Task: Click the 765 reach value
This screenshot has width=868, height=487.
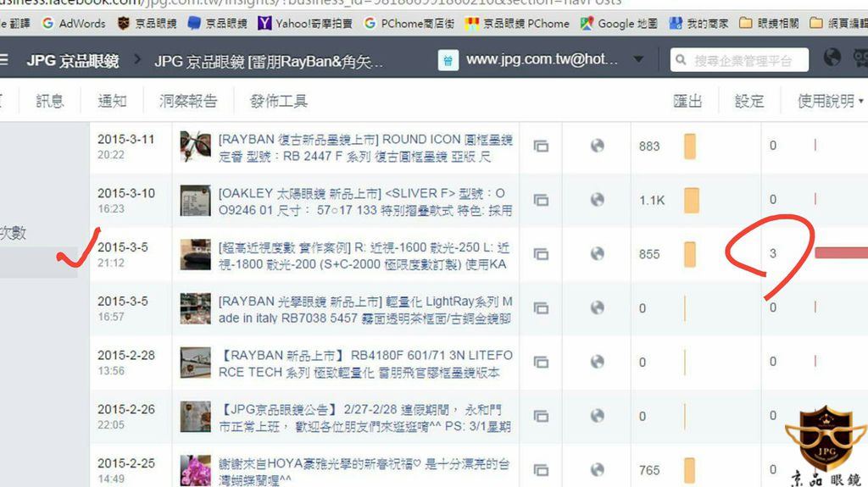Action: click(x=649, y=470)
